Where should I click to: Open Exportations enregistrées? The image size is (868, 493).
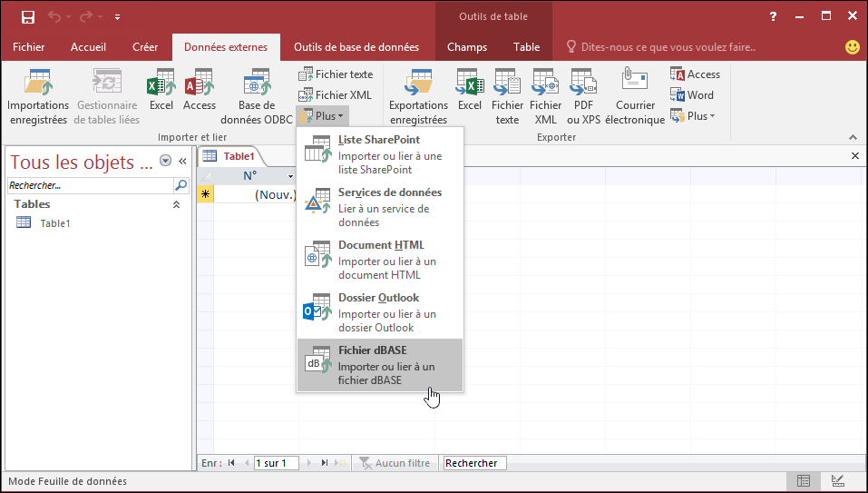[418, 97]
